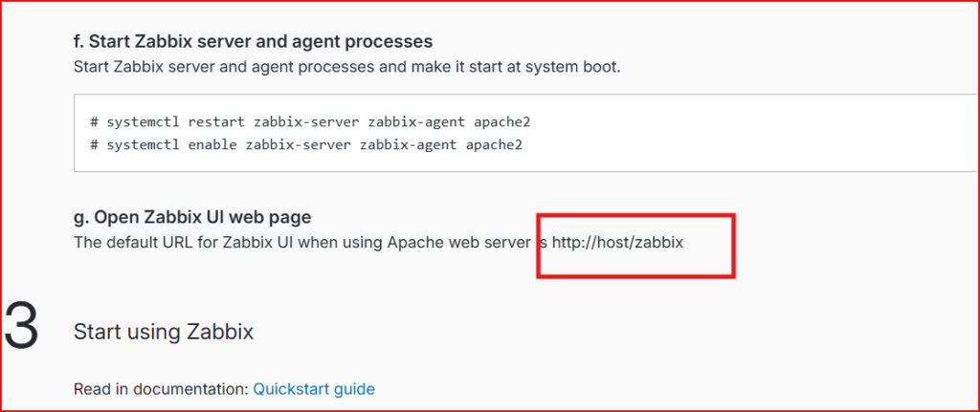Click the systemctl enable command line
The image size is (980, 412).
[x=307, y=145]
